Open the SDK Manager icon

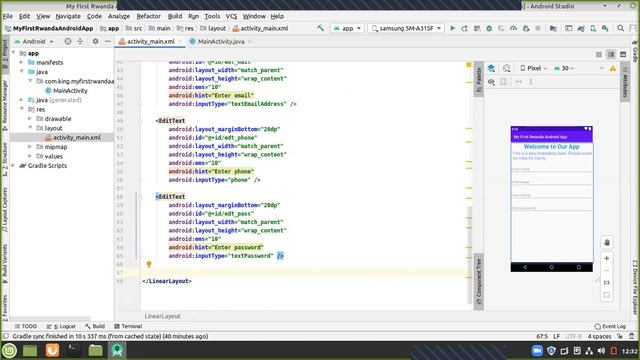pyautogui.click(x=605, y=29)
